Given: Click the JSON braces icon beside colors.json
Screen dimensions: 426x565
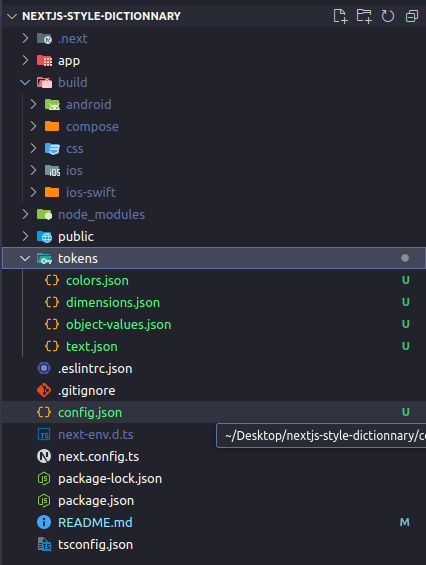Looking at the screenshot, I should (x=52, y=280).
